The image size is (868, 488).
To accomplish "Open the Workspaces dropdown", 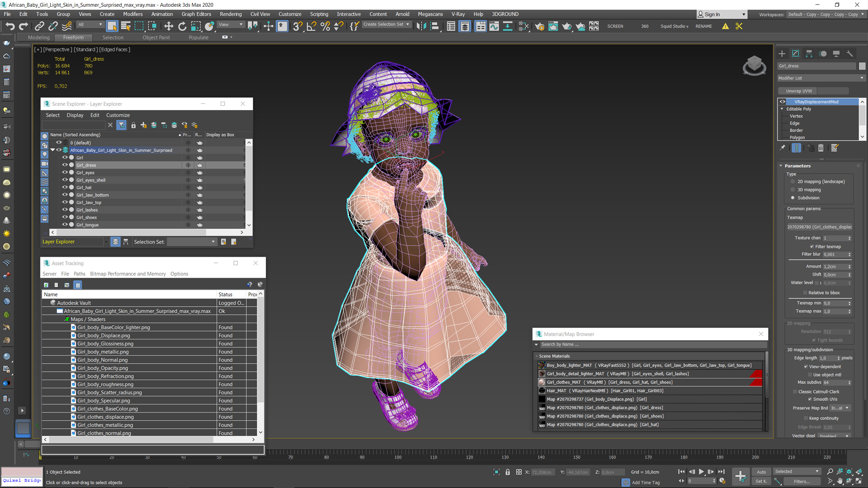I will pyautogui.click(x=826, y=14).
